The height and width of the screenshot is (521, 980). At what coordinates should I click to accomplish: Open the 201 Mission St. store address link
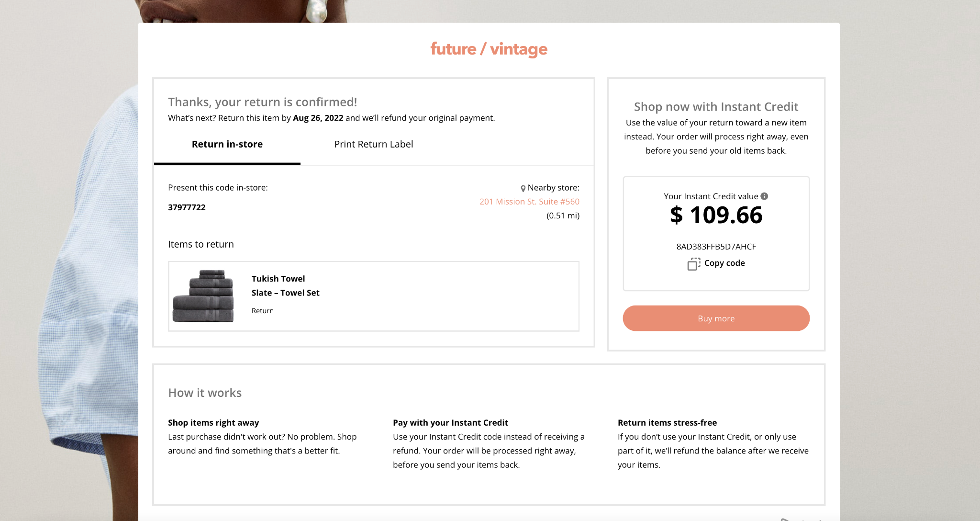coord(529,202)
